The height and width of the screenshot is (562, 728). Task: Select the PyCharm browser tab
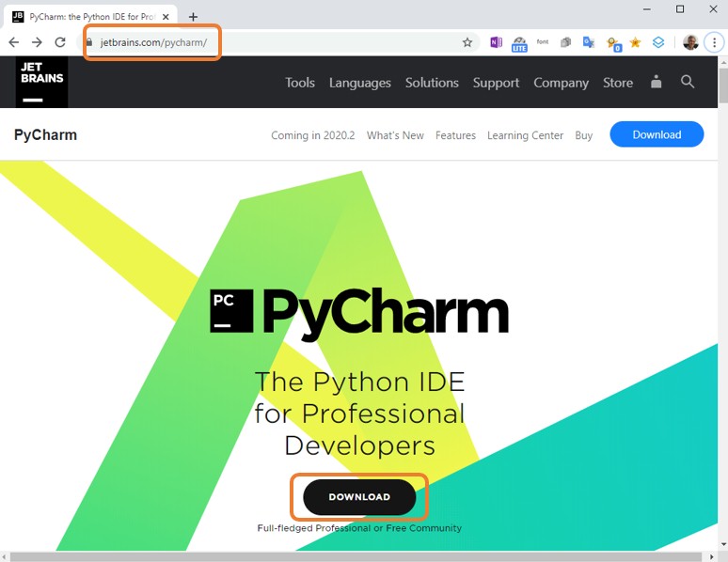pos(90,17)
